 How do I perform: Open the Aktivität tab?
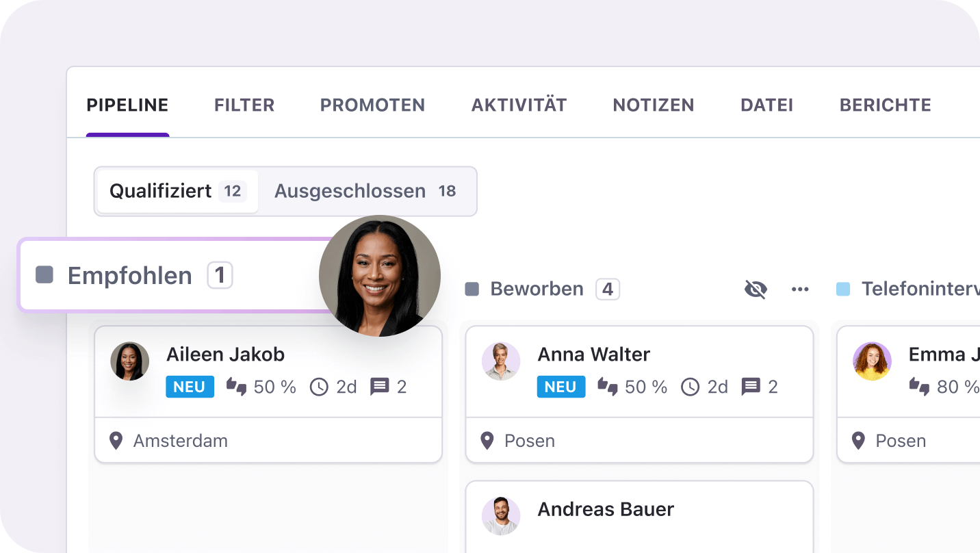[x=519, y=105]
